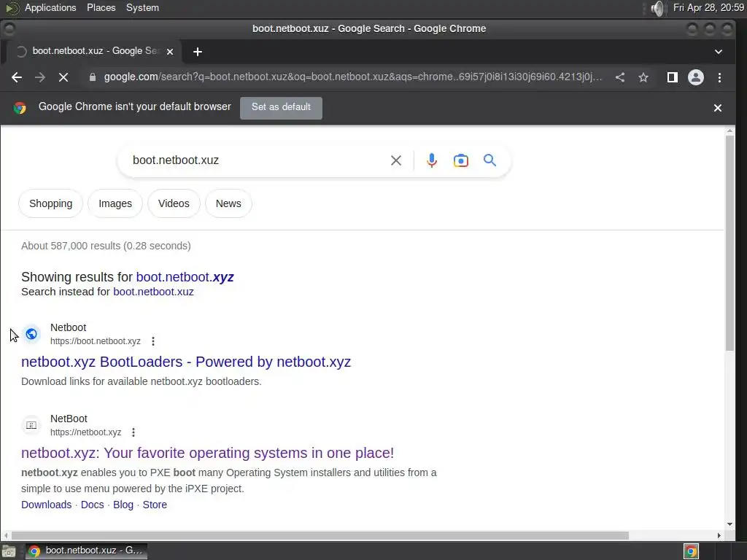Bookmark this page with the star

point(643,77)
